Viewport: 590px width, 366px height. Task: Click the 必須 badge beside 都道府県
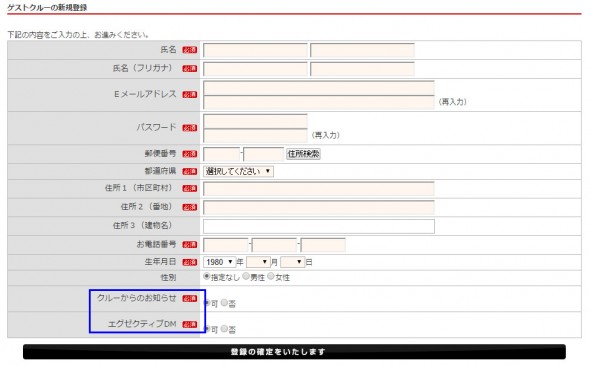click(x=190, y=172)
